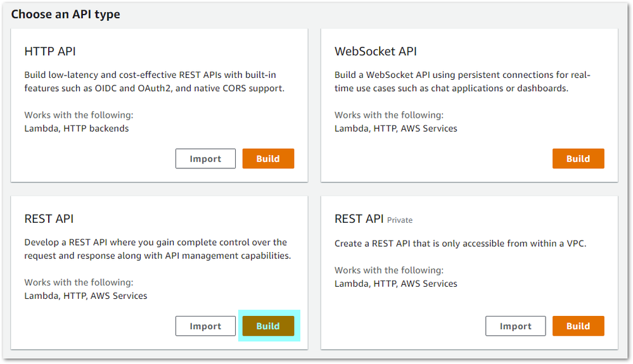633x364 pixels.
Task: Click the "only accessible from within a VPC" text
Action: click(461, 242)
